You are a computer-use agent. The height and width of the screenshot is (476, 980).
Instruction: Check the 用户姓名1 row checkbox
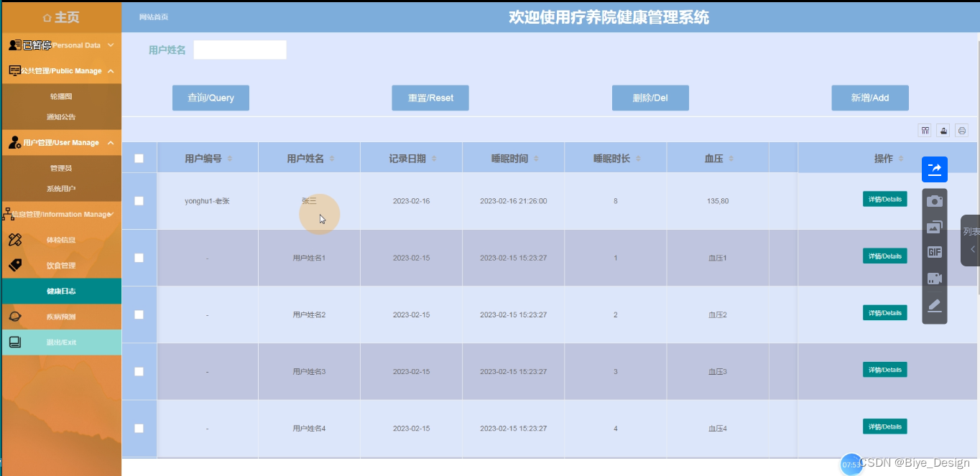[x=139, y=258]
